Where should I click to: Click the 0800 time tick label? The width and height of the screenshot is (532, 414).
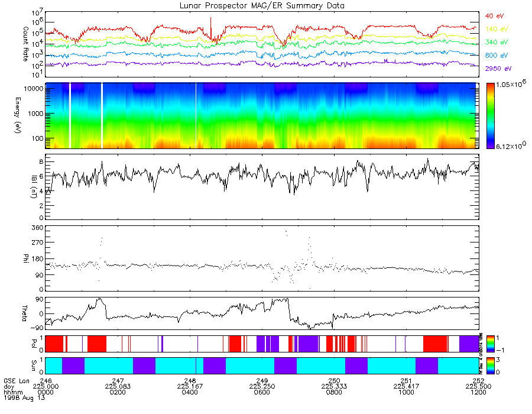tap(334, 392)
